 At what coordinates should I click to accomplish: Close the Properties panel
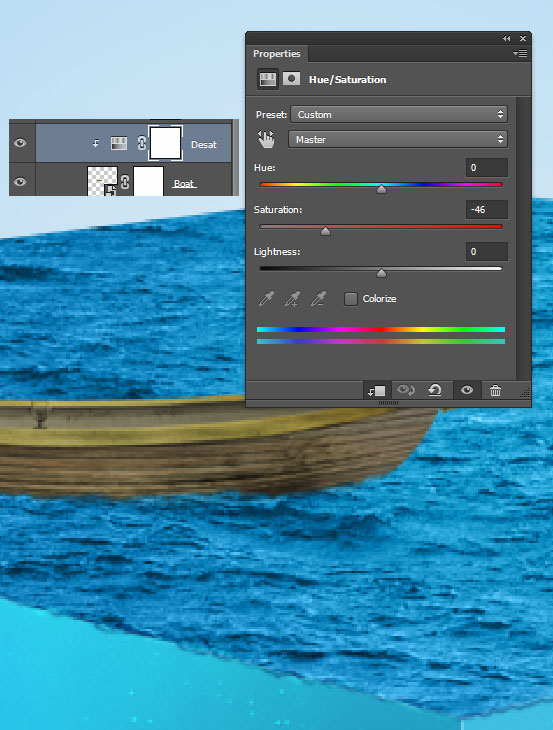tap(523, 39)
